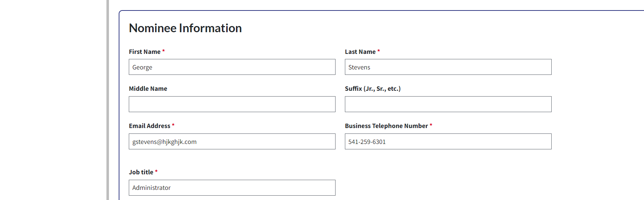Click the red asterisk after Job title
The image size is (644, 200).
(x=156, y=171)
